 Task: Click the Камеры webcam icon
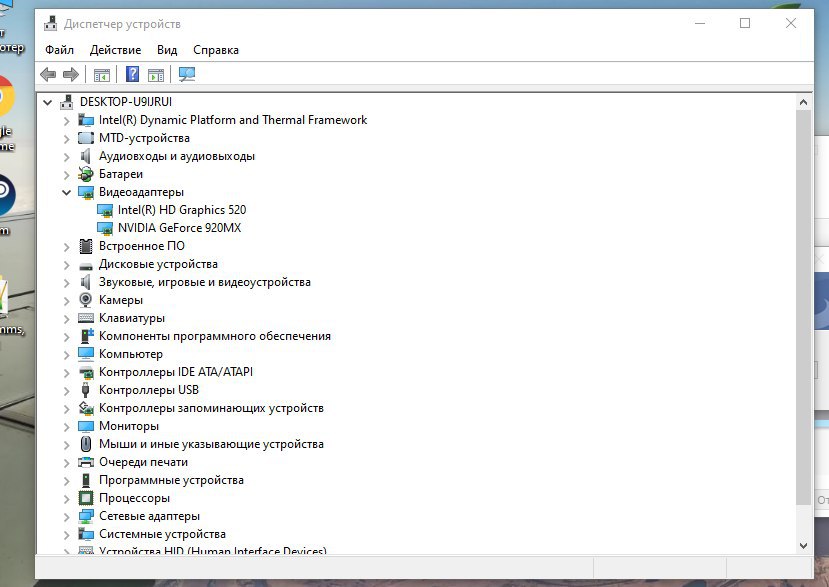86,300
